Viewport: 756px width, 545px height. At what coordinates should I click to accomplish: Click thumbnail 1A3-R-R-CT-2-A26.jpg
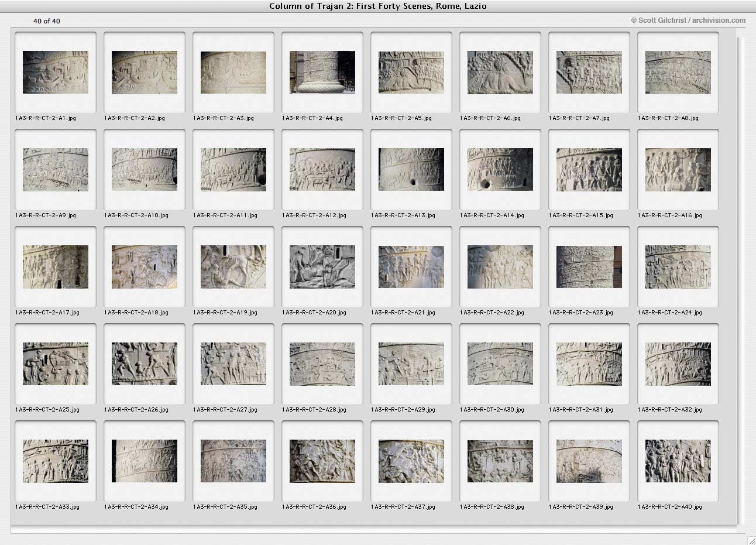pos(145,364)
